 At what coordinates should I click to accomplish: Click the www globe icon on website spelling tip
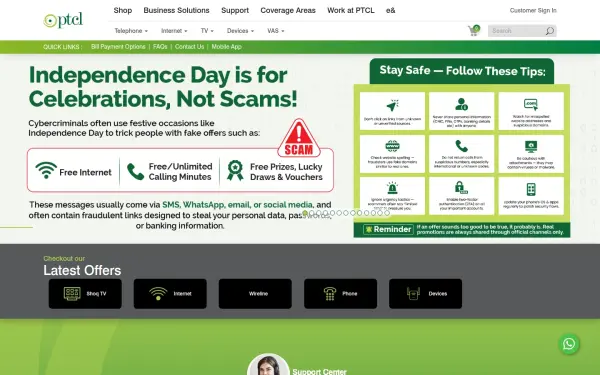click(392, 146)
